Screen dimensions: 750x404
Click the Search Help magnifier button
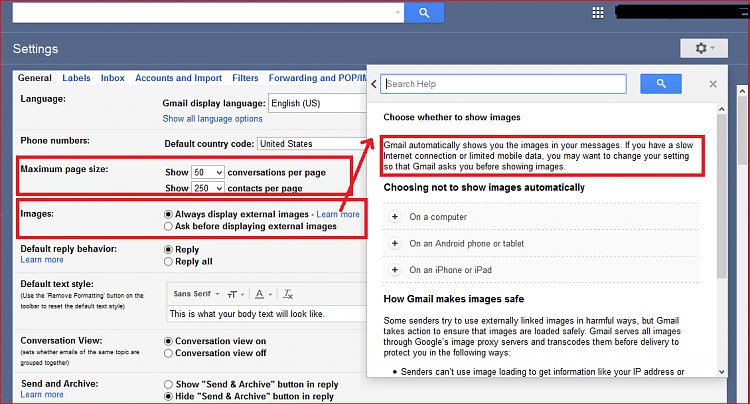(x=661, y=84)
